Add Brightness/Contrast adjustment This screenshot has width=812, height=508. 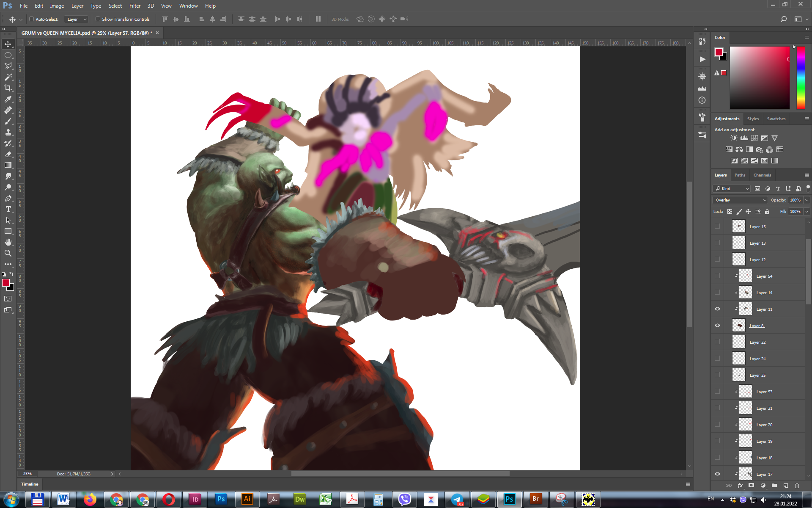coord(734,138)
